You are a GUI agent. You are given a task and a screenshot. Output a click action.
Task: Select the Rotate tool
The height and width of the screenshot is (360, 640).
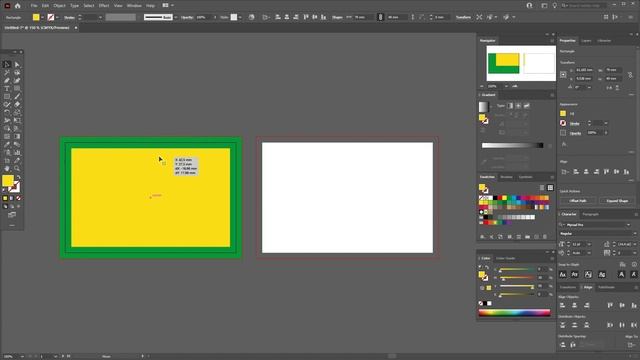tap(7, 113)
